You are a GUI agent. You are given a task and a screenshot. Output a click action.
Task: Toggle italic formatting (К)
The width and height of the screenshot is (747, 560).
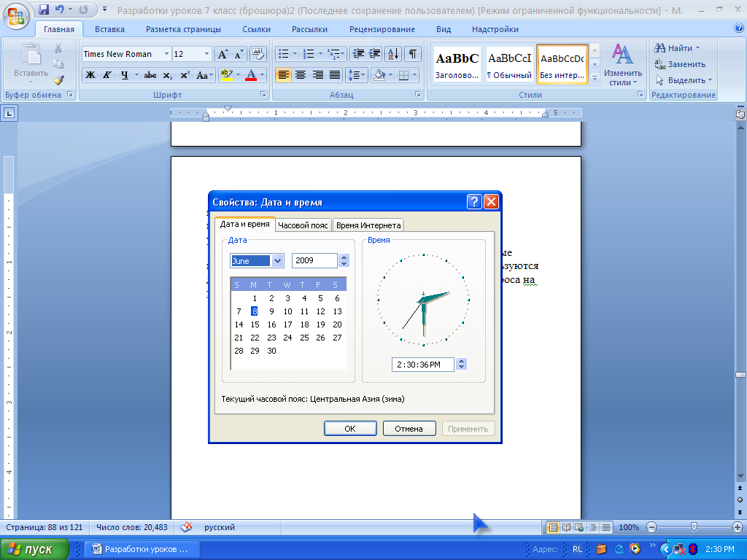click(x=107, y=75)
